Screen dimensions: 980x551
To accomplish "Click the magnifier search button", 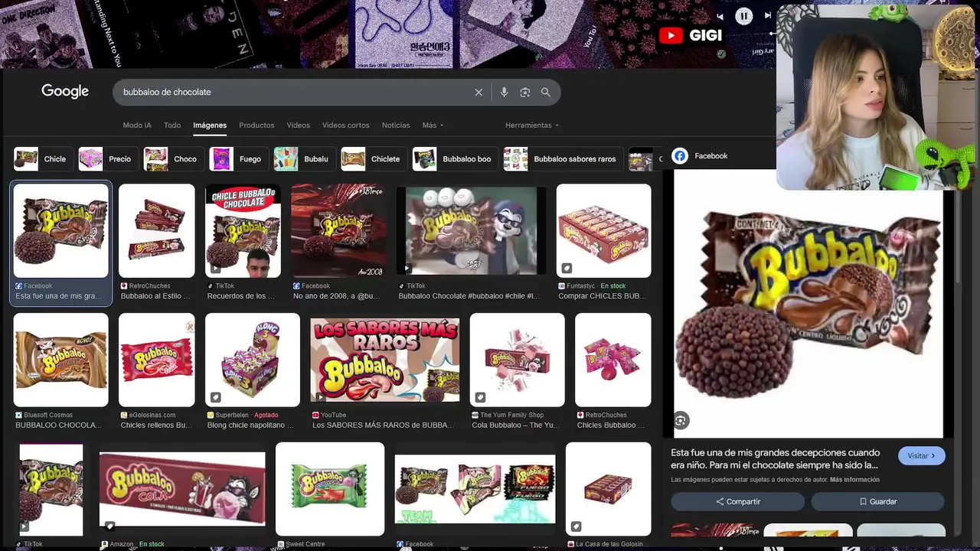I will pos(546,92).
